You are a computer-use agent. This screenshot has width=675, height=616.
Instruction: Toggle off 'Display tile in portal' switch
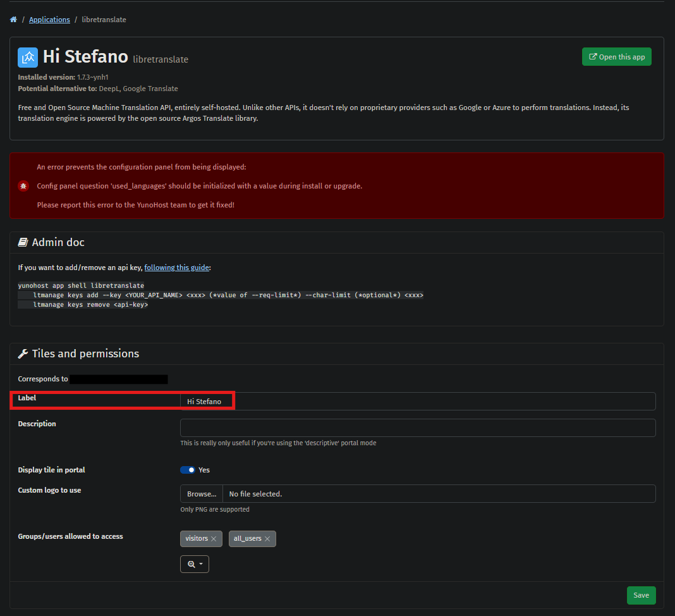pos(188,470)
